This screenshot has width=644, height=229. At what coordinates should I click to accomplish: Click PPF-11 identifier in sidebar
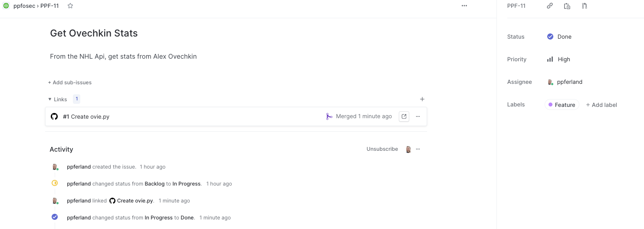pos(516,6)
